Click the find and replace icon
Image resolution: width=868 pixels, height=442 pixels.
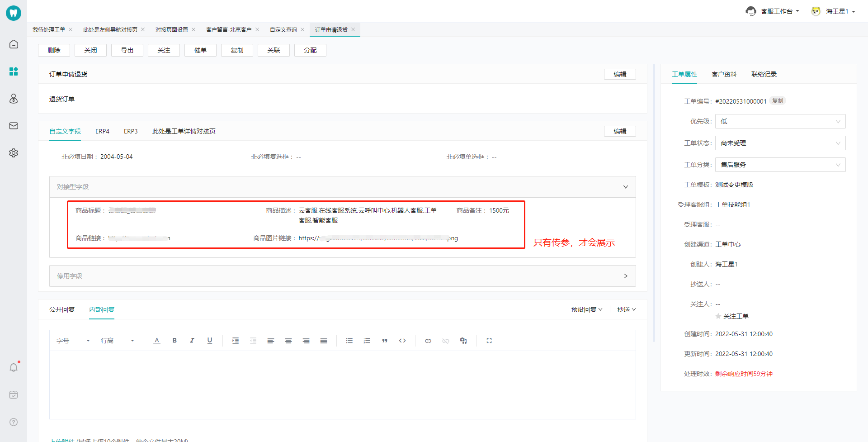tap(463, 341)
